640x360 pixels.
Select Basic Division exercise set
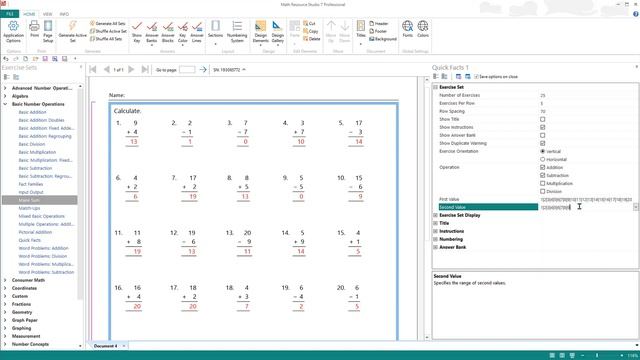31,144
